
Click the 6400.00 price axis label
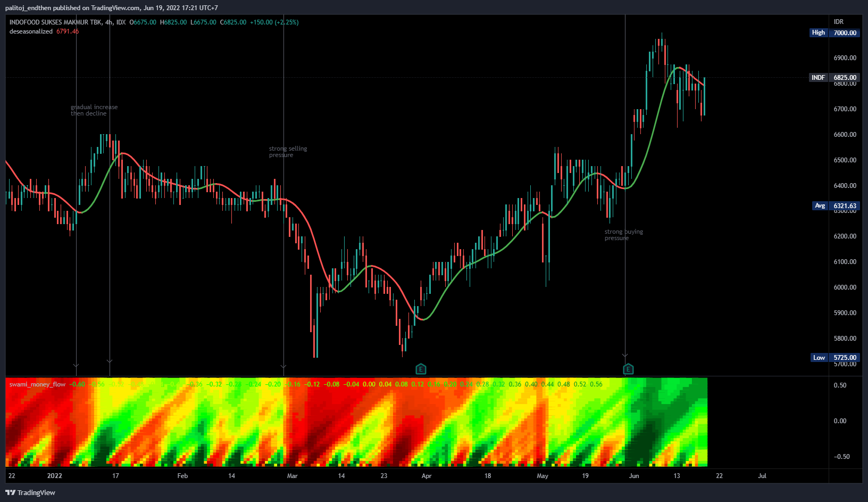click(845, 186)
